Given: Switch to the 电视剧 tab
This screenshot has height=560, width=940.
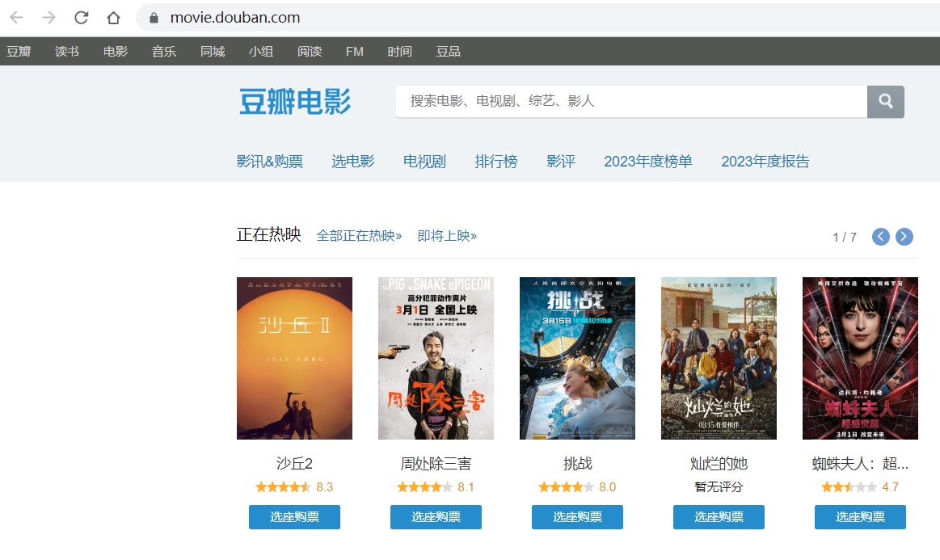Looking at the screenshot, I should click(x=424, y=162).
